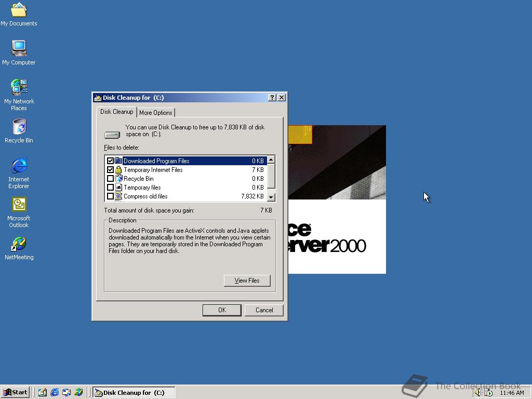
Task: Click the taskbar clock showing 11:46 AM
Action: click(x=512, y=393)
